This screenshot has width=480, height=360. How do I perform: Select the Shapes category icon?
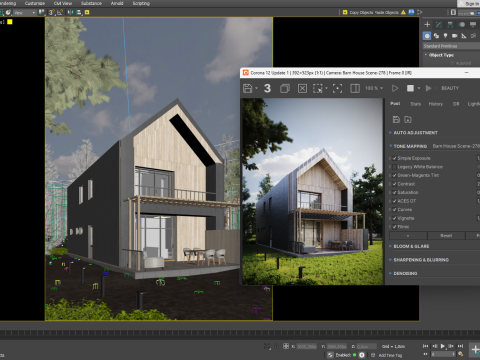(436, 36)
